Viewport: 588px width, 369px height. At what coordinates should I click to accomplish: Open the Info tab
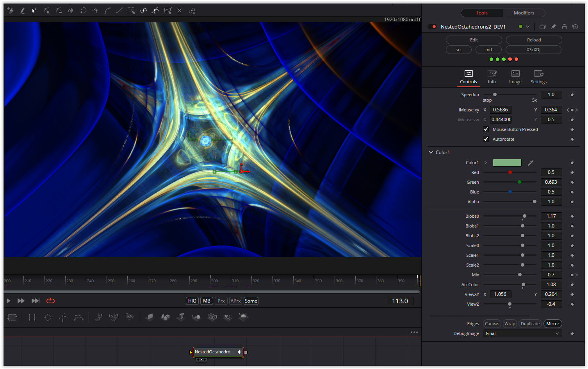(x=492, y=77)
